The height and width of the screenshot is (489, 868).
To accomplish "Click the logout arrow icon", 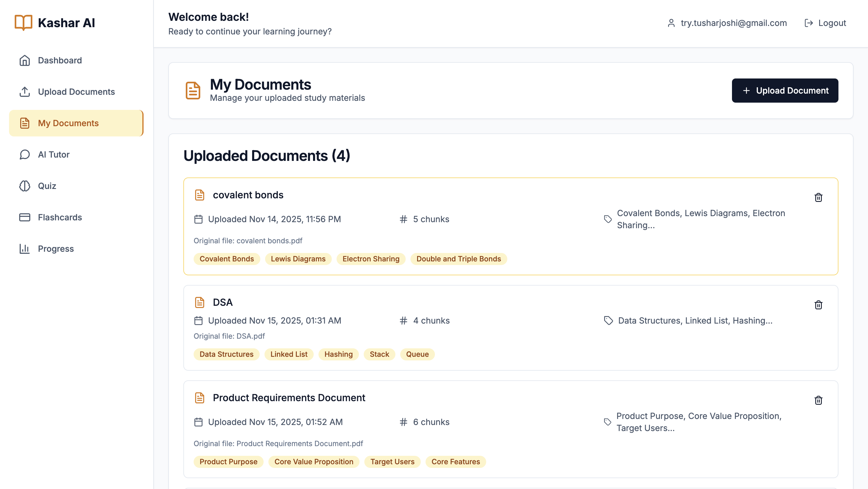I will point(809,23).
